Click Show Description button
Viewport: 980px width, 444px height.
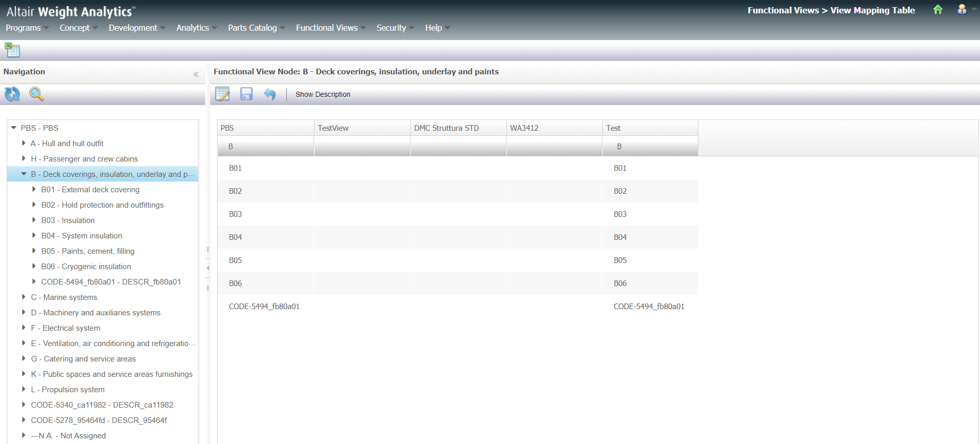[x=323, y=94]
